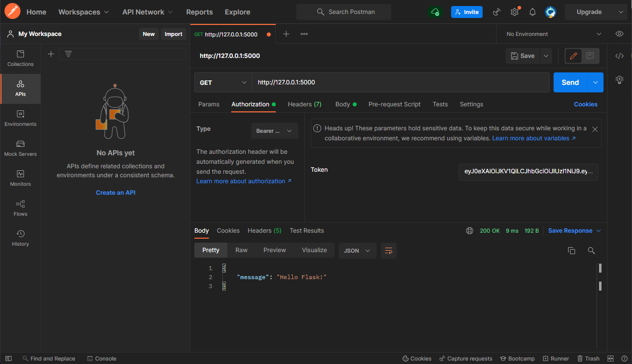Viewport: 632px width, 364px height.
Task: Open the settings gear icon
Action: click(x=514, y=12)
